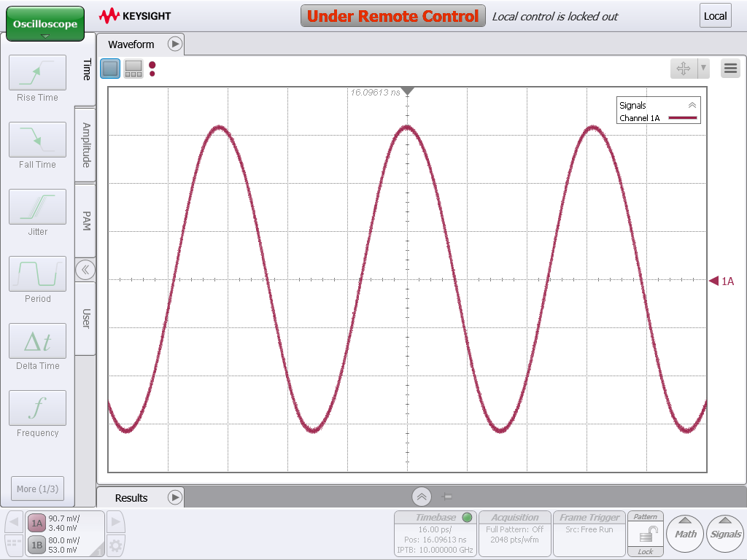Open the Signals round button
This screenshot has width=747, height=560.
725,534
